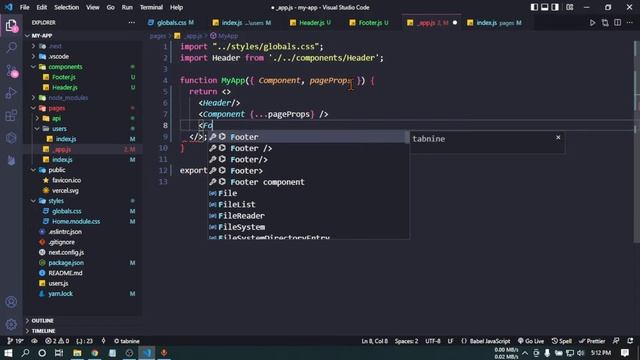Open package.json in explorer
Image resolution: width=640 pixels, height=360 pixels.
click(x=66, y=263)
